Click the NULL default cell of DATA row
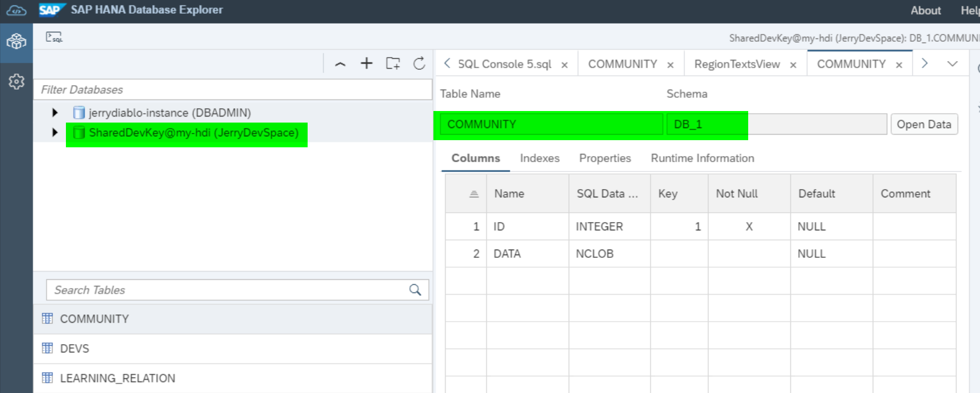Image resolution: width=980 pixels, height=393 pixels. coord(832,254)
